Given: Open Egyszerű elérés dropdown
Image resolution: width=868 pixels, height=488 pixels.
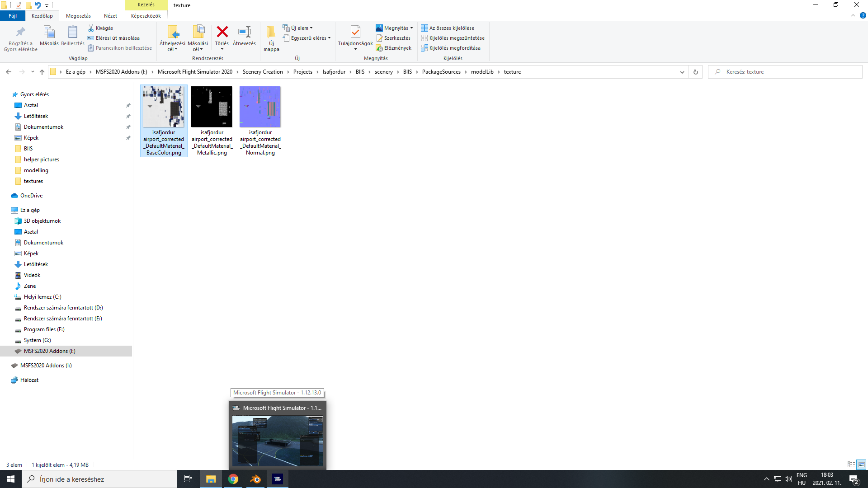Looking at the screenshot, I should click(307, 38).
